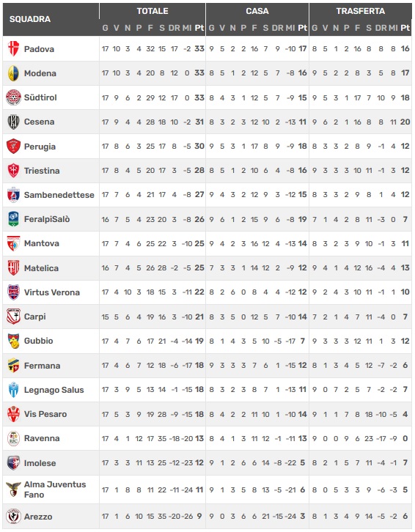Click the Gubbio team crest icon
Image resolution: width=415 pixels, height=532 pixels.
(x=14, y=341)
